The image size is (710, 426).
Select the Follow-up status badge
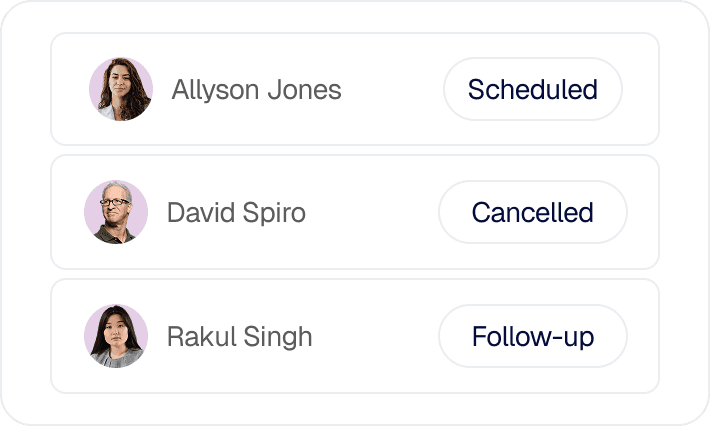tap(532, 336)
